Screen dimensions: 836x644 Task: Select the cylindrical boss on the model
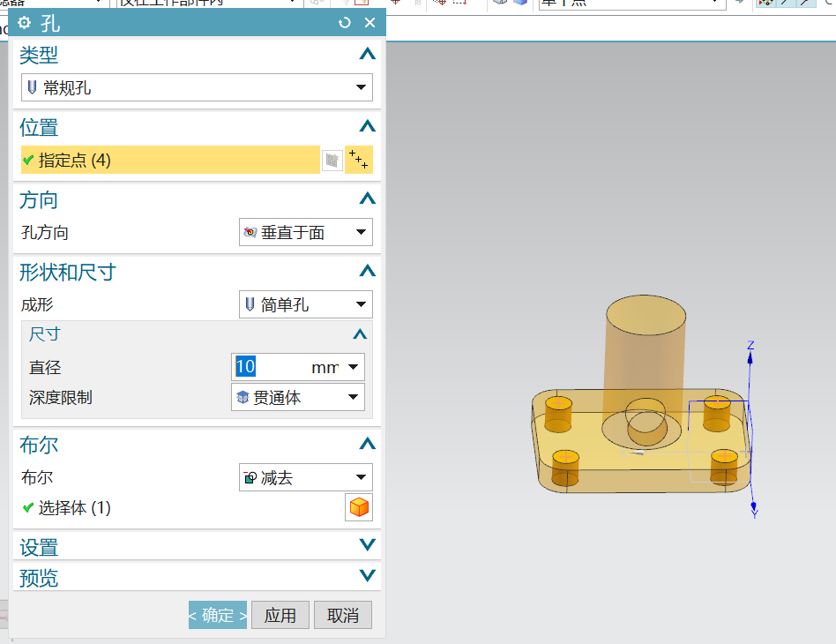point(645,348)
